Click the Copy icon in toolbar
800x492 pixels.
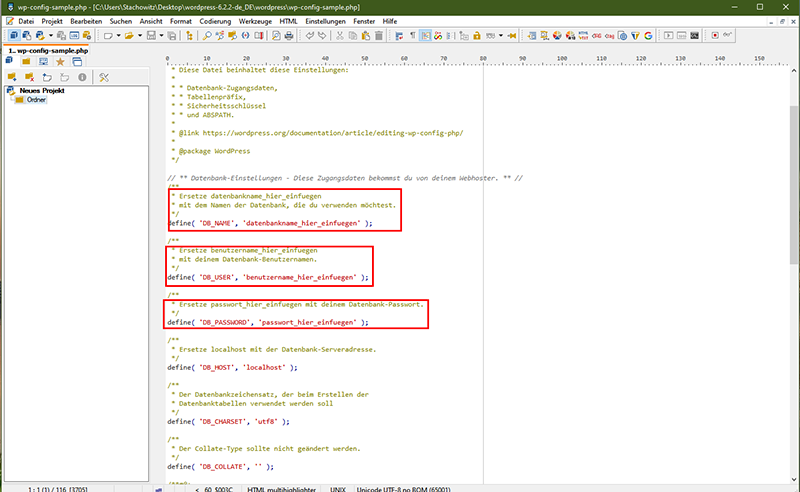tap(353, 36)
